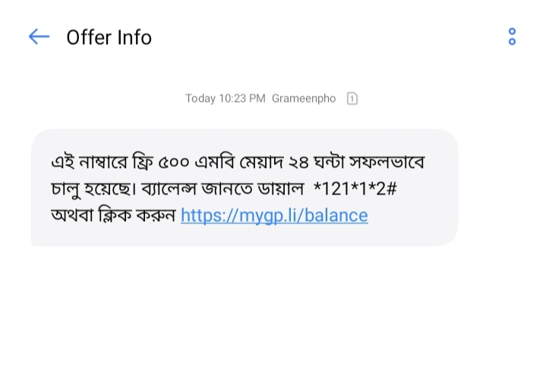Tap the *121*1*2# dial code
The width and height of the screenshot is (546, 392).
tap(355, 188)
